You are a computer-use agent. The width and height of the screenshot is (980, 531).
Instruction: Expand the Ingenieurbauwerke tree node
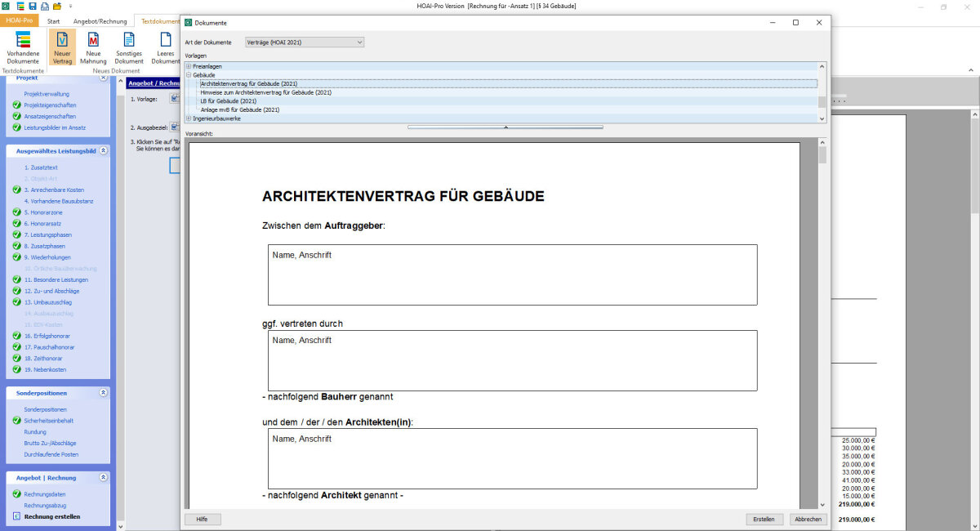coord(189,118)
